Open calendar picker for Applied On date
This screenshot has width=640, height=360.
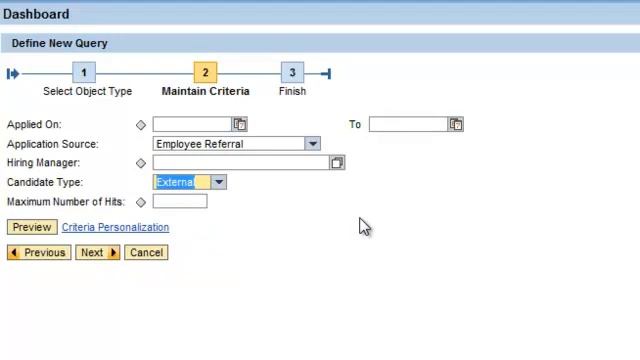click(240, 124)
